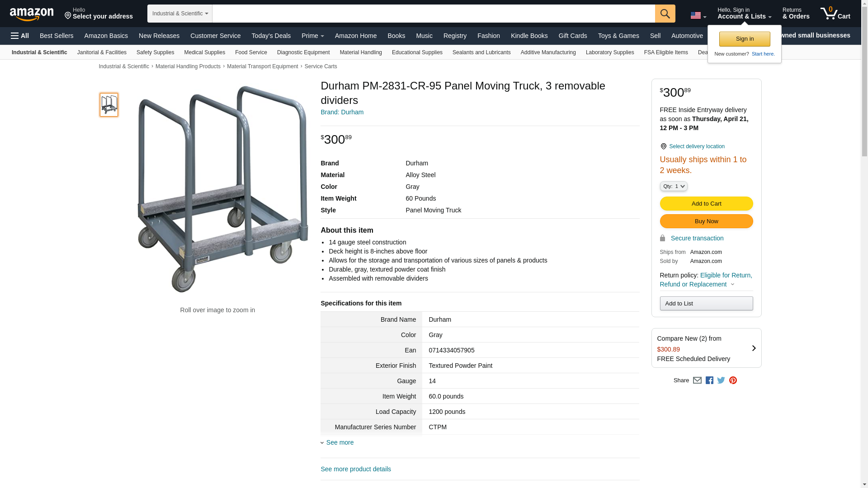The height and width of the screenshot is (488, 868).
Task: Expand See more specifications
Action: [340, 442]
